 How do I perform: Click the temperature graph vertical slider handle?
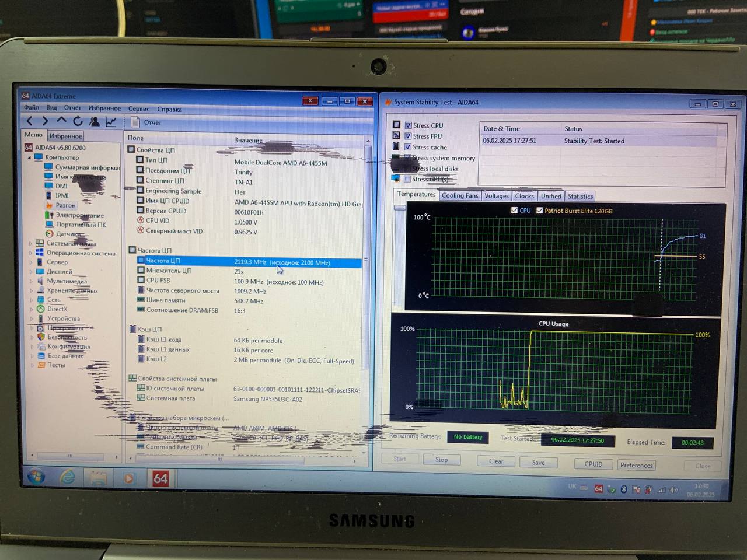(400, 207)
